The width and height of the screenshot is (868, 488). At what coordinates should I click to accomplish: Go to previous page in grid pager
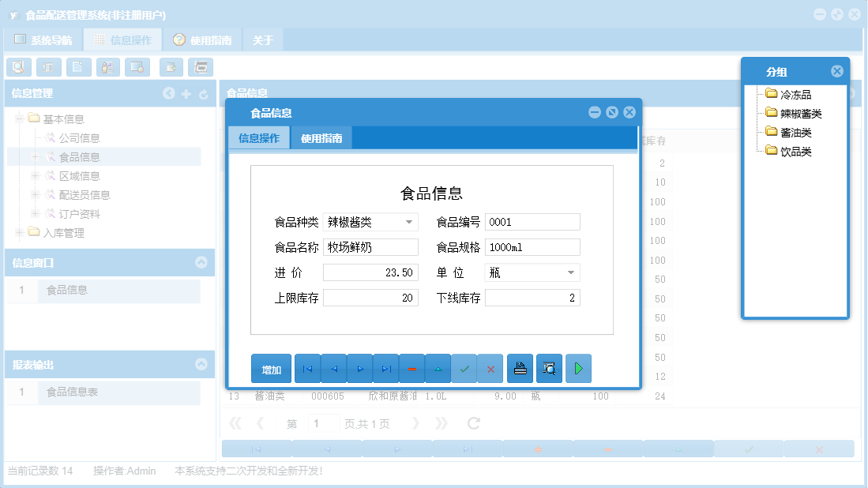260,423
